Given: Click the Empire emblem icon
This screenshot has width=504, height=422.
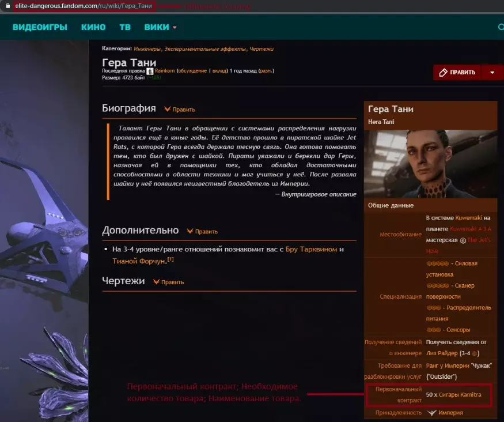Looking at the screenshot, I should pos(431,413).
